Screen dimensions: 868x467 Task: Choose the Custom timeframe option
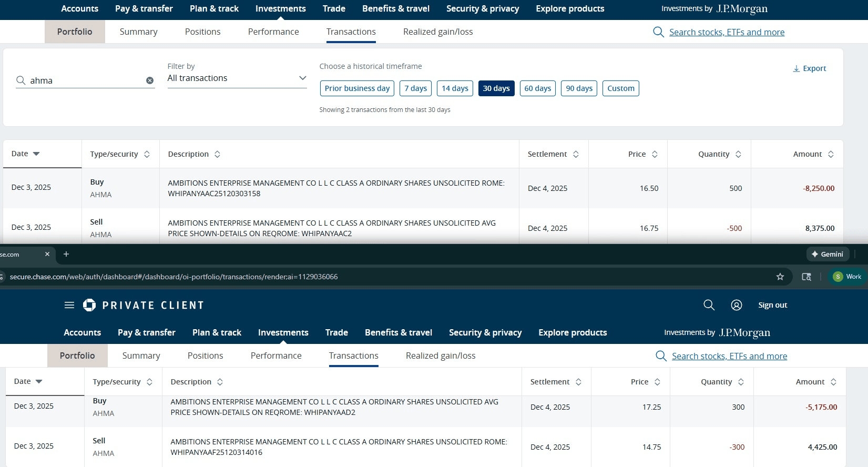pyautogui.click(x=621, y=88)
